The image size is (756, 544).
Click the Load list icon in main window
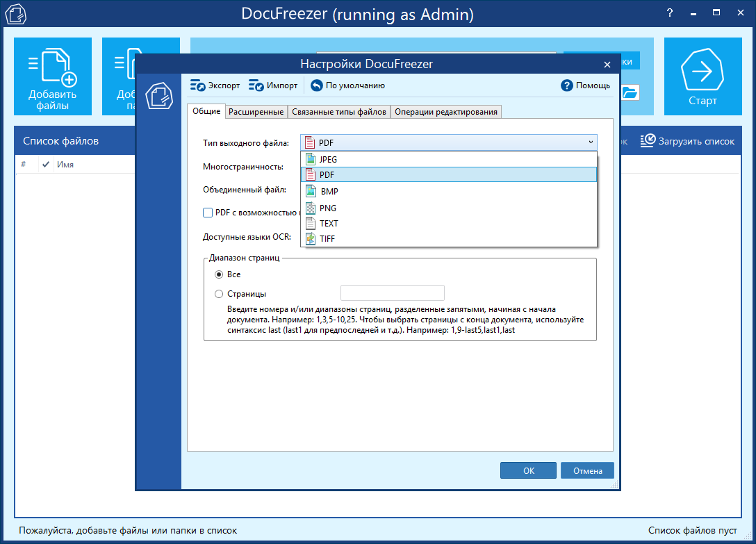(648, 140)
